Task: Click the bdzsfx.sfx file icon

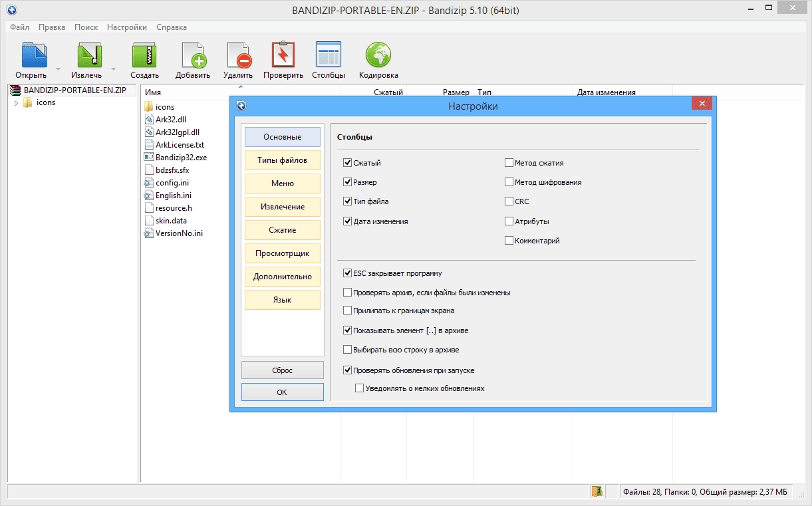Action: tap(149, 170)
